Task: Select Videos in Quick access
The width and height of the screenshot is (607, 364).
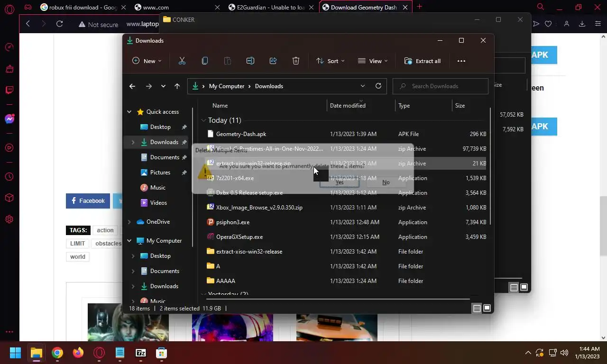Action: (158, 203)
